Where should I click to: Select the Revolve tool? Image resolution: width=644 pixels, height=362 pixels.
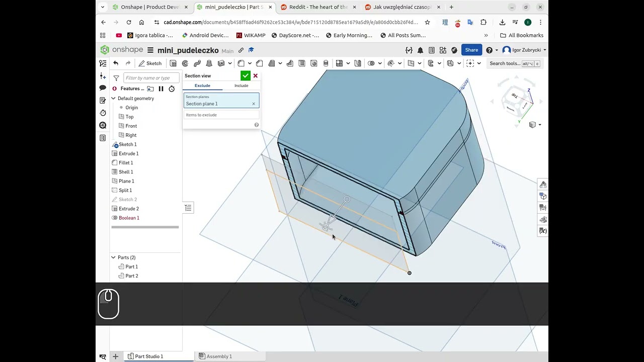pyautogui.click(x=185, y=63)
